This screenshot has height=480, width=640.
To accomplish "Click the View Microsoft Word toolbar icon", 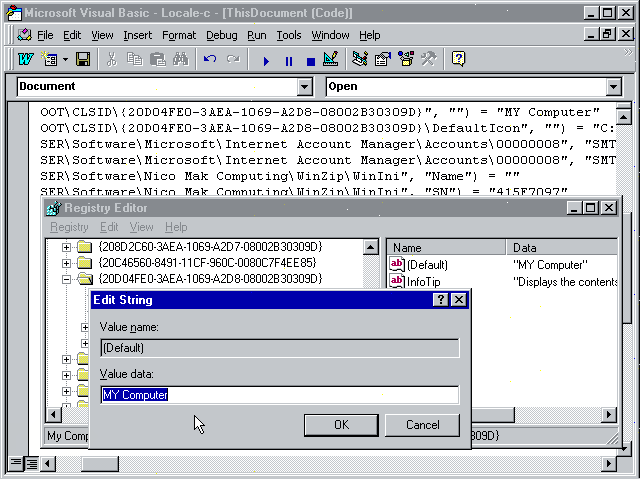I will coord(26,60).
